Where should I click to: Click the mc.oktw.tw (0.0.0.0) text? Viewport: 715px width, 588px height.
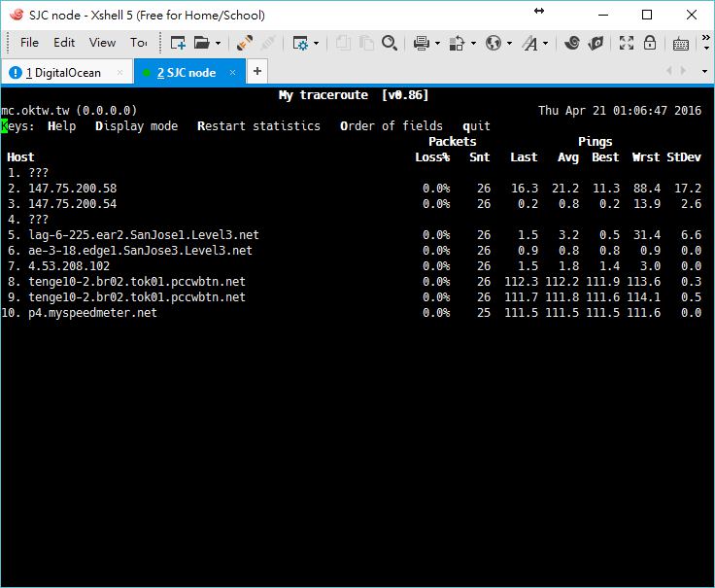(x=69, y=111)
